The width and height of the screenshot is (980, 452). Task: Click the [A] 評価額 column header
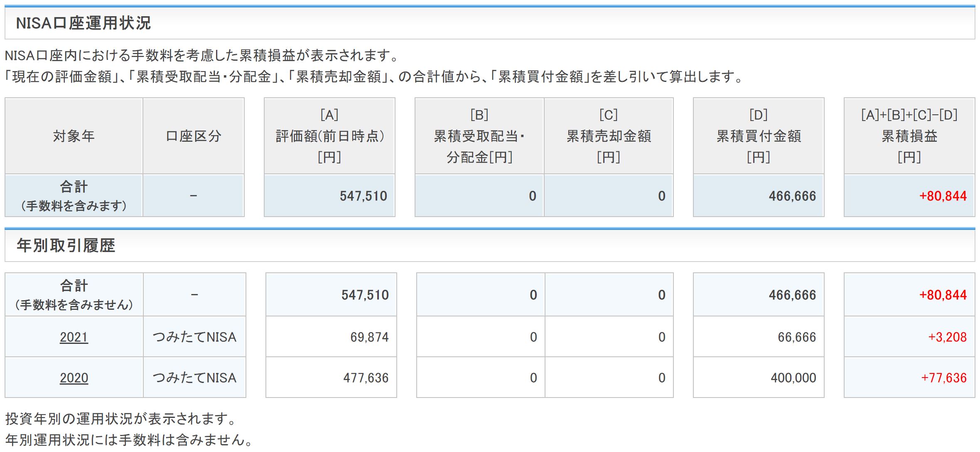click(329, 136)
